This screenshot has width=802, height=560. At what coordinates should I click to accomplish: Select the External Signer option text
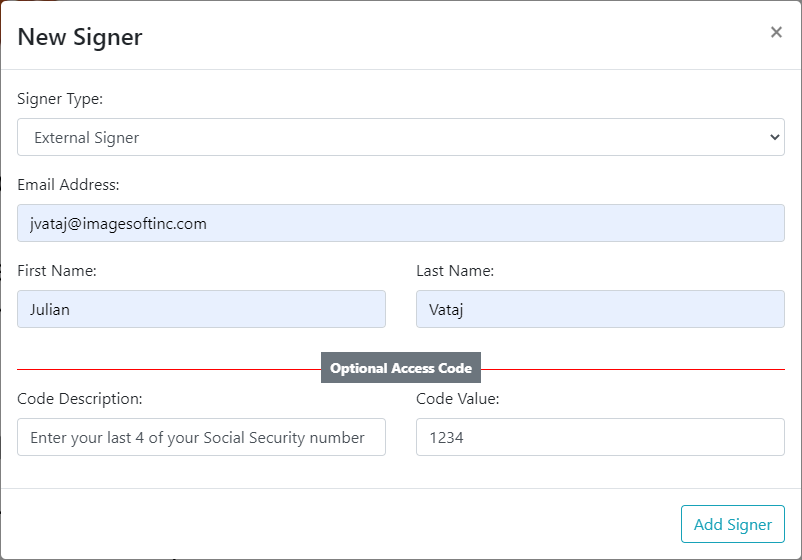click(87, 138)
